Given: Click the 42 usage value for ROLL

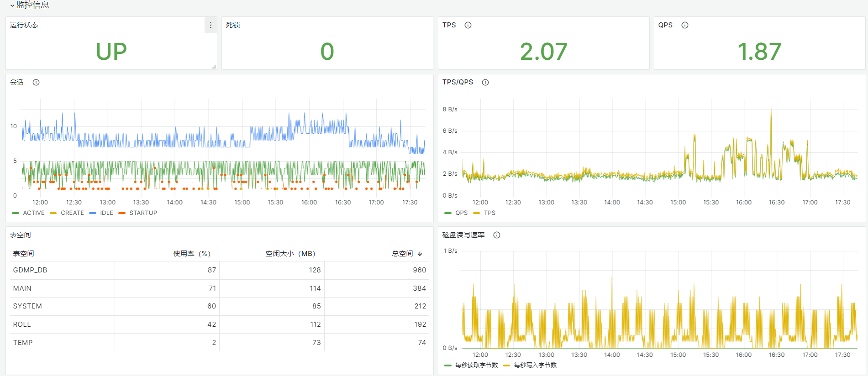Looking at the screenshot, I should (x=212, y=324).
